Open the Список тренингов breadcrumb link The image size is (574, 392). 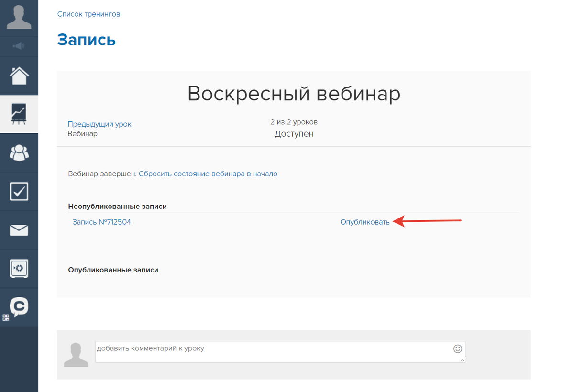[88, 14]
